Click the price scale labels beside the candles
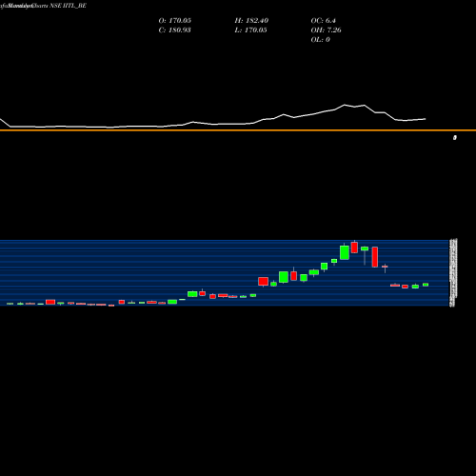Image resolution: width=476 pixels, height=476 pixels. tap(453, 273)
